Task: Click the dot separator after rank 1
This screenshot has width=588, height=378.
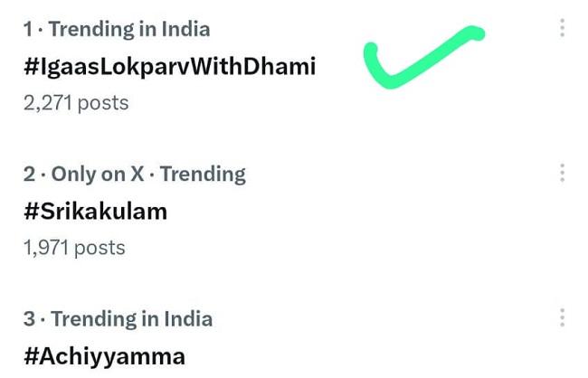Action: tap(40, 29)
